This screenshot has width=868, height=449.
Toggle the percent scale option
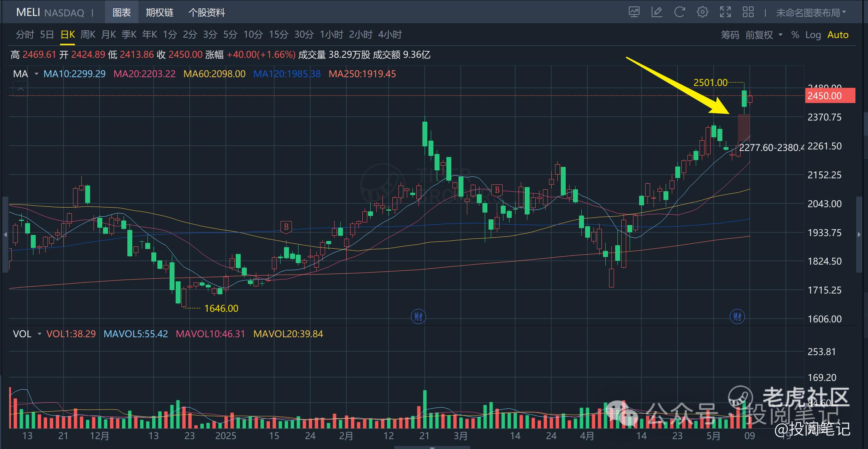click(795, 35)
